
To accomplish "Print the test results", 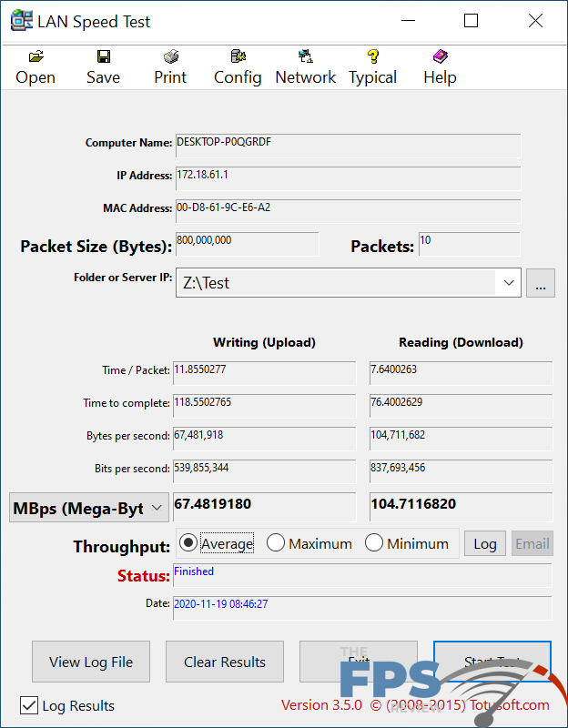I will click(170, 68).
